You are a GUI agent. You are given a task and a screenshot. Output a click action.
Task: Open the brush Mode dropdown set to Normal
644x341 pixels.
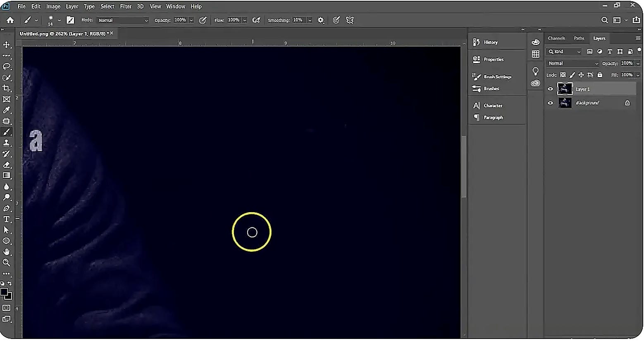tap(123, 20)
